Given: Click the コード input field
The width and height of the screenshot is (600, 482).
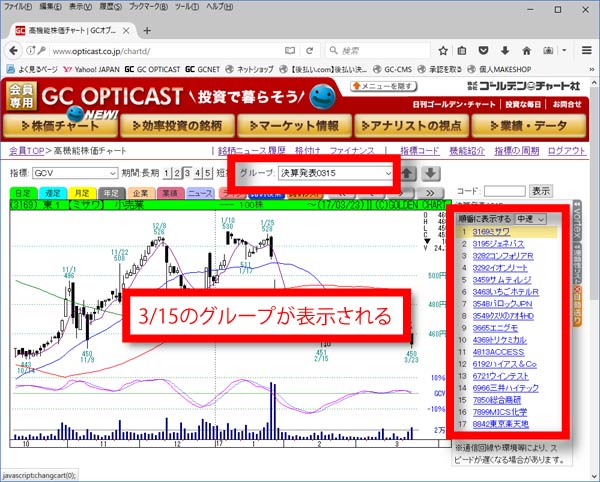Looking at the screenshot, I should point(505,191).
